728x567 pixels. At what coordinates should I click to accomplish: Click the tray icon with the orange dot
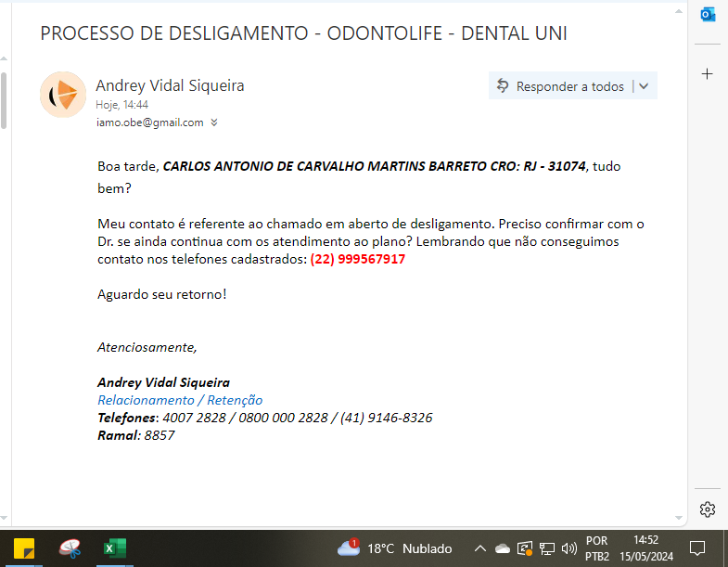pyautogui.click(x=525, y=548)
